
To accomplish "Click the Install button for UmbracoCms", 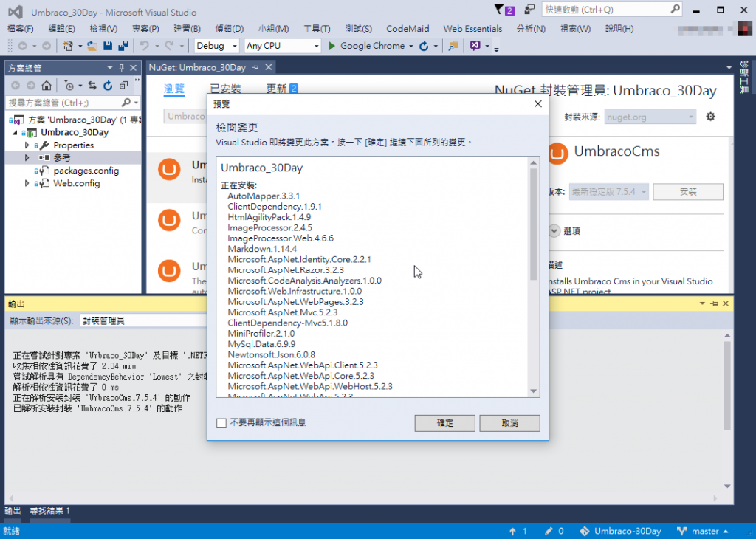I will [x=688, y=191].
